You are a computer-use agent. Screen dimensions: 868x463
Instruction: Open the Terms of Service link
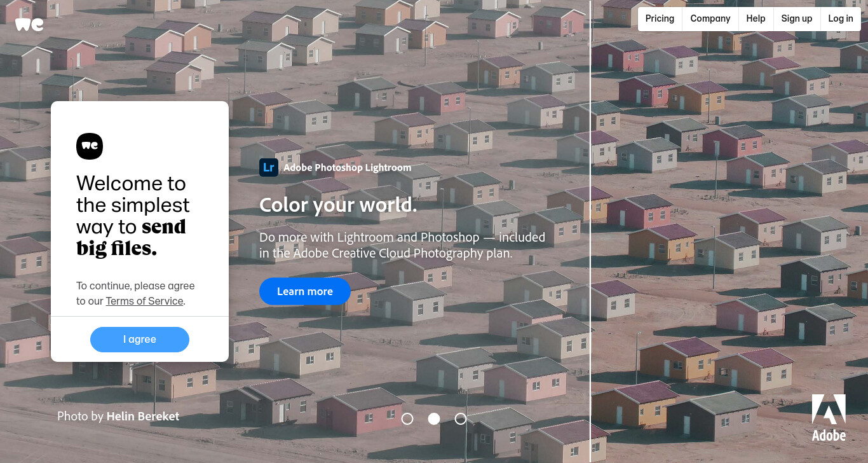click(145, 301)
